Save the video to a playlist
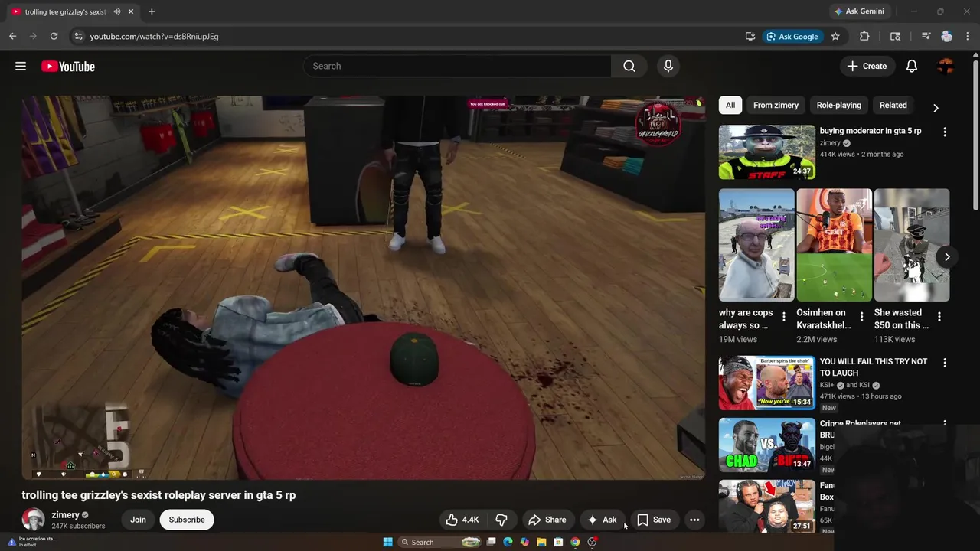The width and height of the screenshot is (980, 551). 653,520
